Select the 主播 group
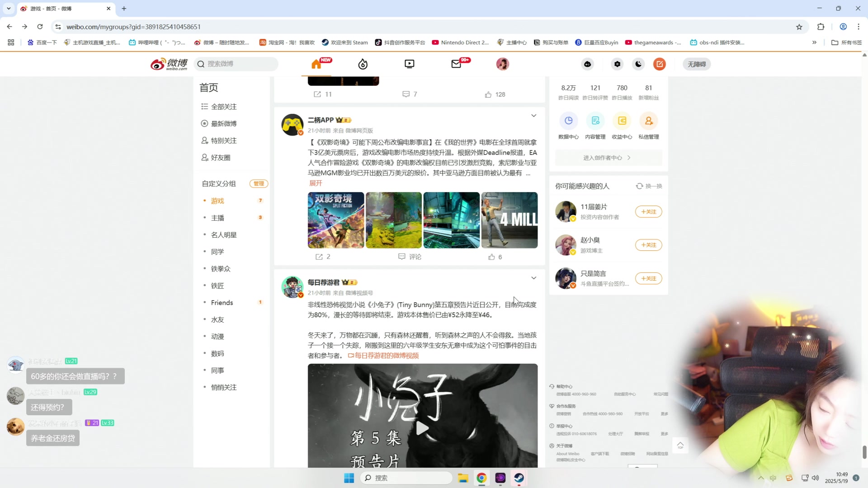Viewport: 868px width, 488px height. (217, 218)
